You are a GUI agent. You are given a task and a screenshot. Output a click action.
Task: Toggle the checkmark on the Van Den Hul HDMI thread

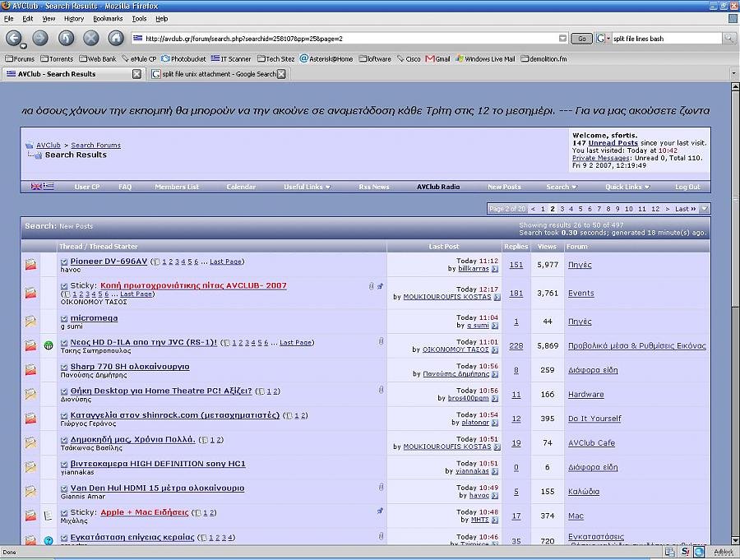64,488
